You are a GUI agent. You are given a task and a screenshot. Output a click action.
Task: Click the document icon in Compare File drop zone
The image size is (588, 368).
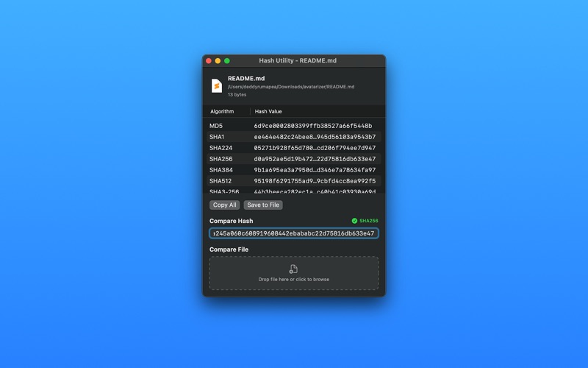point(293,269)
